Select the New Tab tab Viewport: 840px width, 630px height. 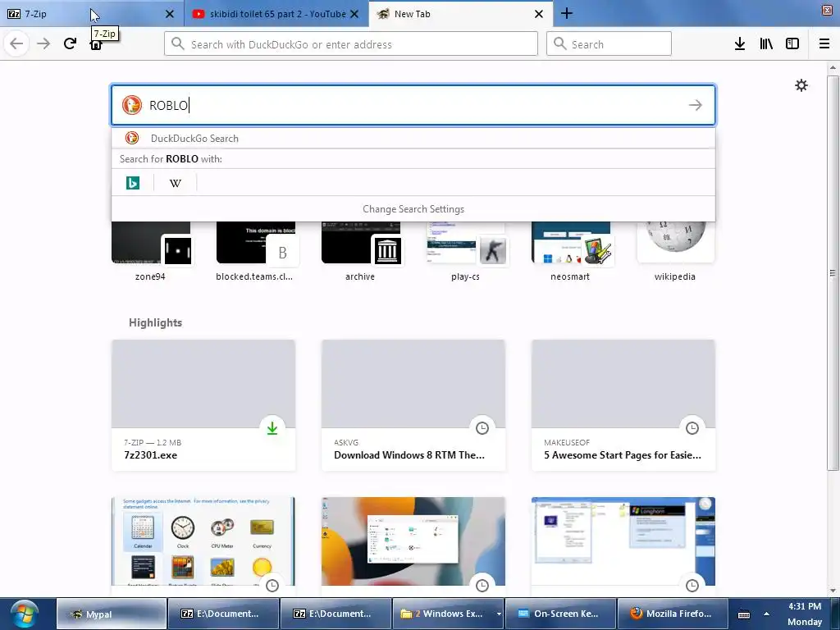point(461,14)
